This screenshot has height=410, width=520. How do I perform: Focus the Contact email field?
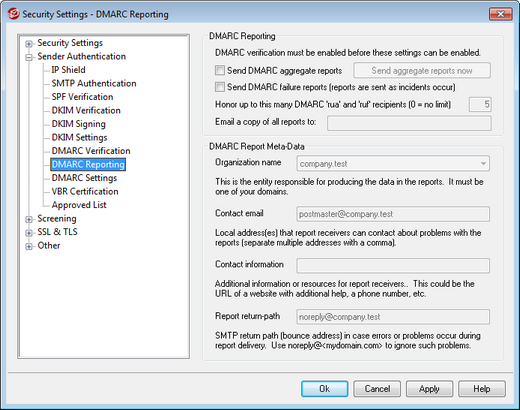tap(393, 214)
